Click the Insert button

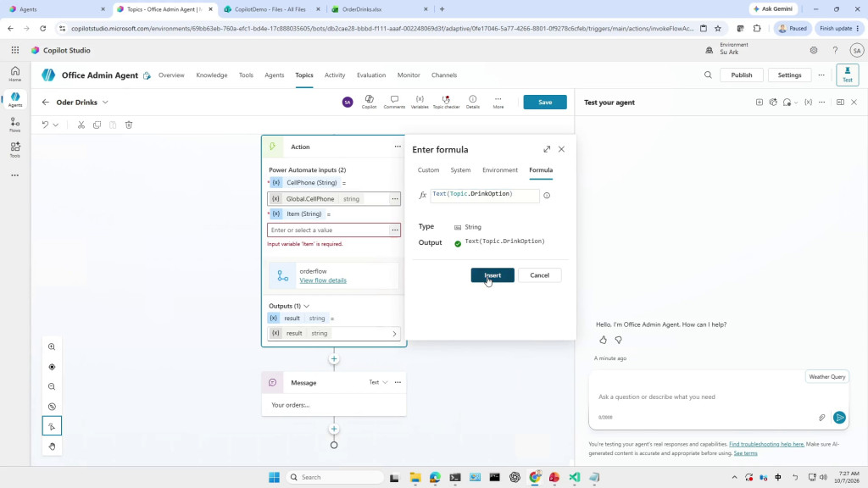point(492,275)
